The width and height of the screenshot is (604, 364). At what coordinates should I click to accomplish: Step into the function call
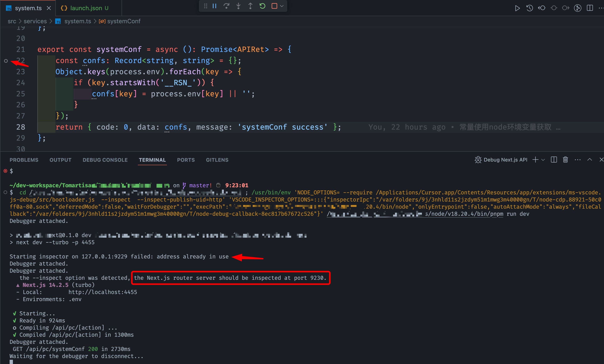tap(238, 6)
